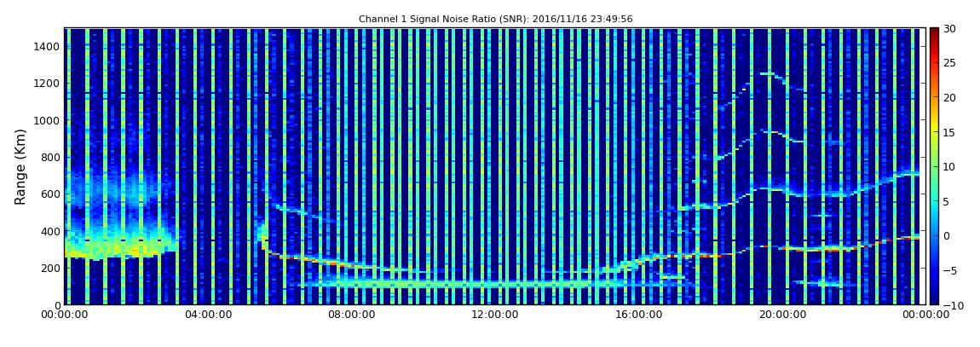The height and width of the screenshot is (347, 980).
Task: Click the x-axis time label '16:00:00'
Action: point(638,315)
